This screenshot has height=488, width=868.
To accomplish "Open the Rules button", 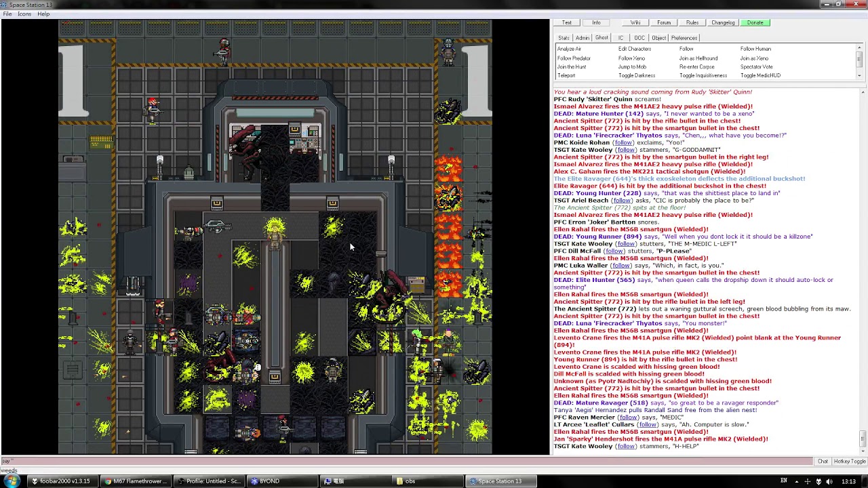I will (692, 23).
